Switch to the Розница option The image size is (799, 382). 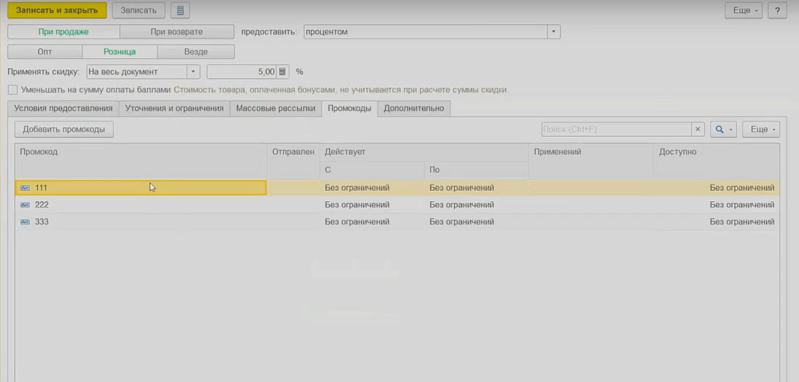tap(120, 52)
